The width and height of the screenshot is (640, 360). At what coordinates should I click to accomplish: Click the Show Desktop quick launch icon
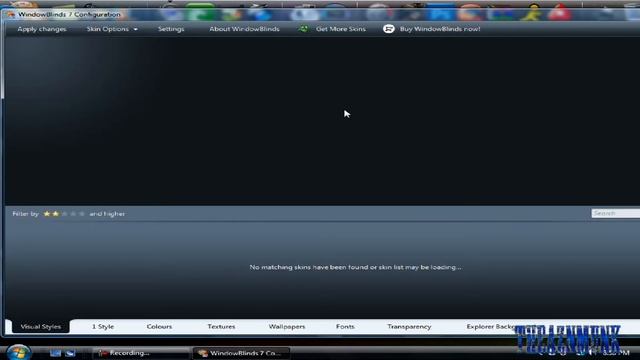[55, 353]
